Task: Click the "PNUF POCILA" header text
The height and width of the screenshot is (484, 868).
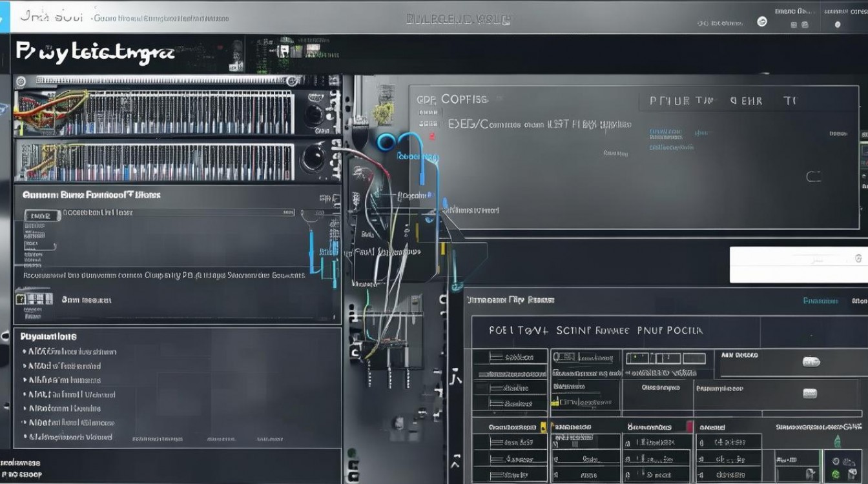Action: point(669,330)
